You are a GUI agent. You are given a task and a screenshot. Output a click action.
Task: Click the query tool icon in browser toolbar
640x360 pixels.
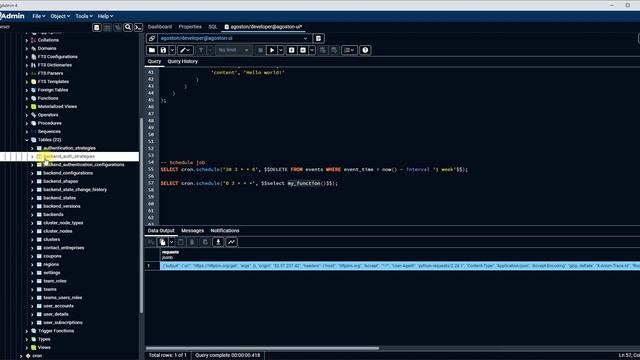tap(97, 27)
